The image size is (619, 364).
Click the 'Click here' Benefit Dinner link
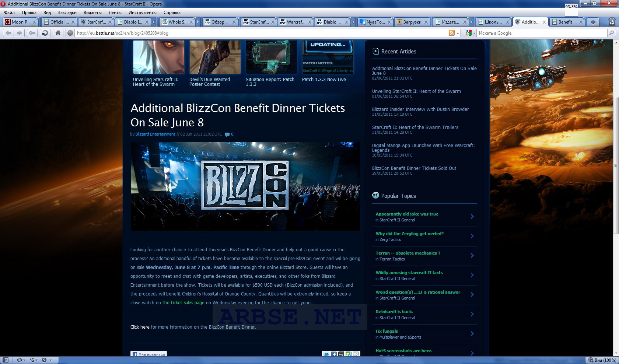coord(140,327)
